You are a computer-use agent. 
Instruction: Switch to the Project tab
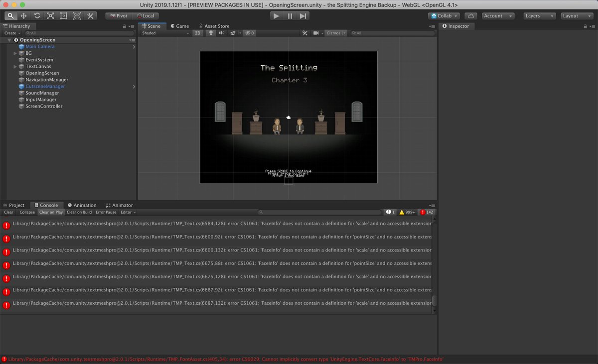(x=13, y=205)
